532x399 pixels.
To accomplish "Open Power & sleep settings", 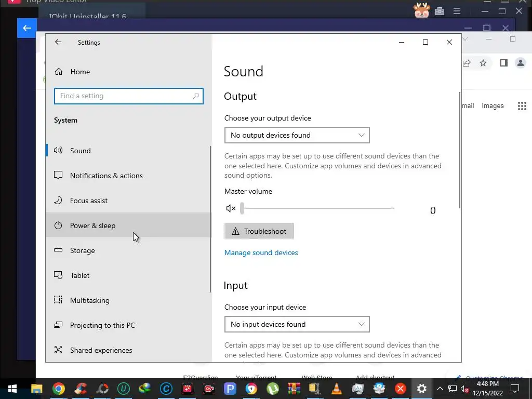I will coord(128,225).
